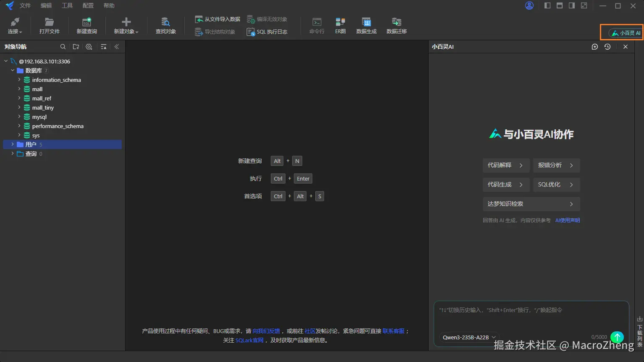Click the locate target icon in 对象导航

[x=89, y=47]
